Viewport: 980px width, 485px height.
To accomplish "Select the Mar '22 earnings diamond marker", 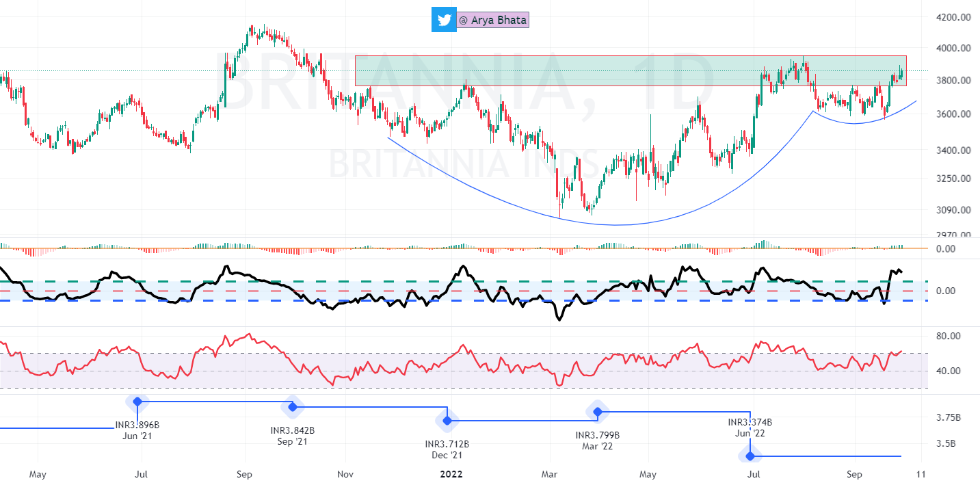I will pyautogui.click(x=598, y=412).
